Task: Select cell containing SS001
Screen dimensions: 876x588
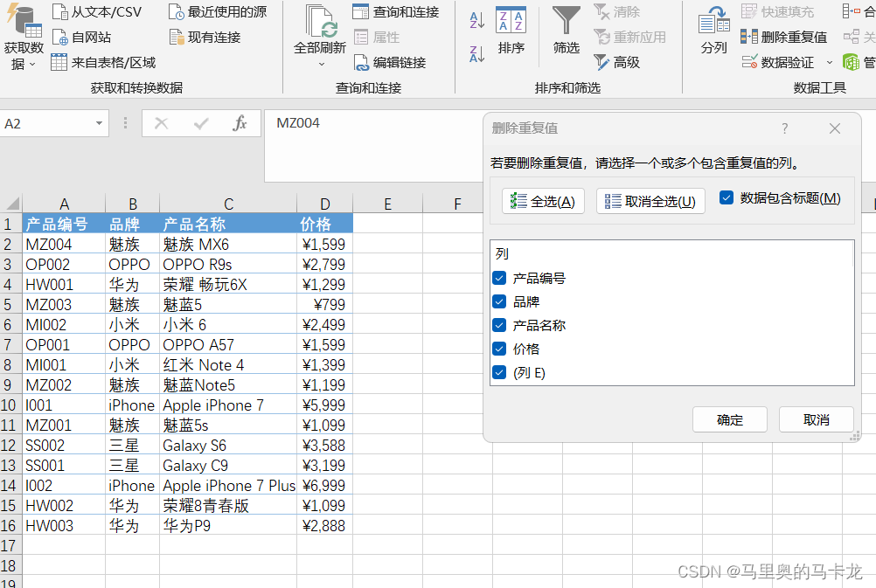Action: pyautogui.click(x=64, y=465)
